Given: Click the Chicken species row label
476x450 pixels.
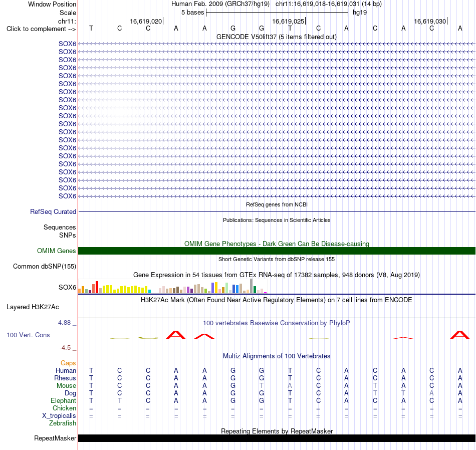Looking at the screenshot, I should pos(64,408).
